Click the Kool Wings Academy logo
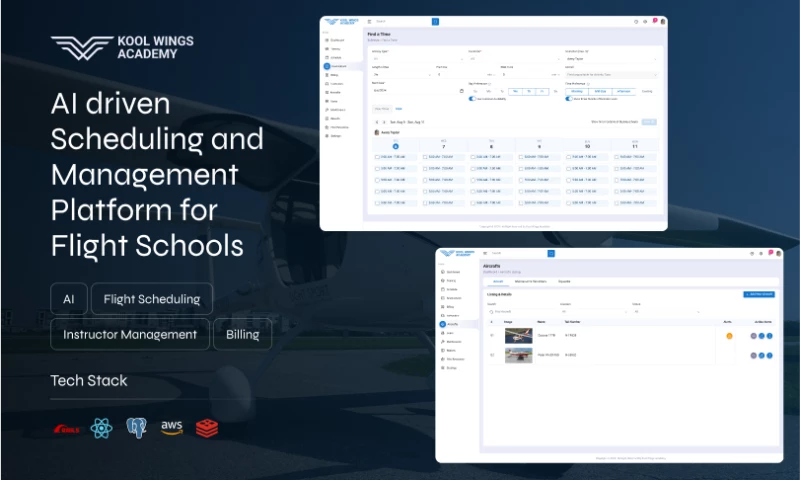Screen dimensions: 800x480 coord(122,47)
